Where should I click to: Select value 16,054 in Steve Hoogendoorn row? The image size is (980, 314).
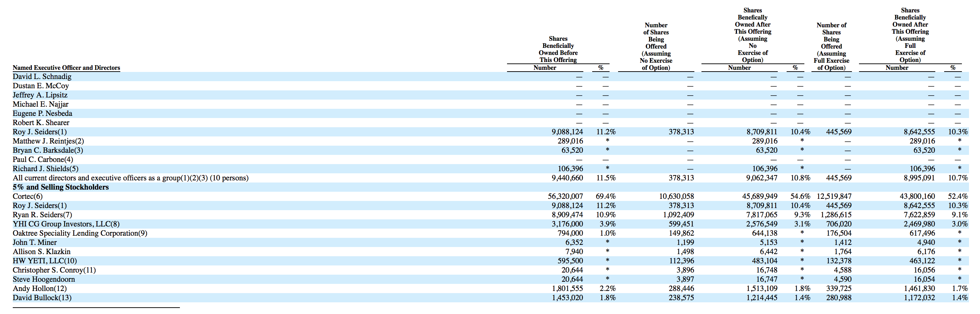(x=924, y=279)
